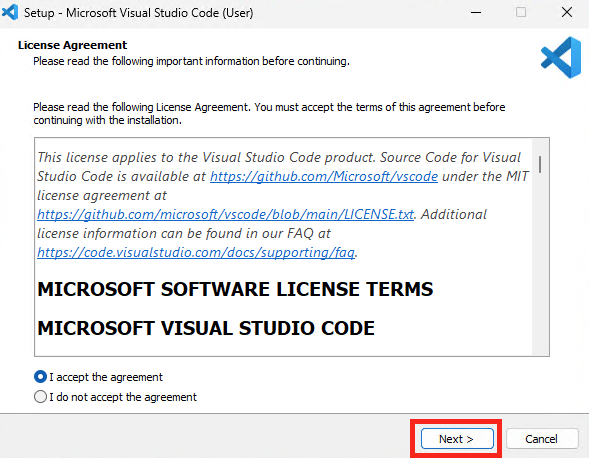This screenshot has height=458, width=589.
Task: Grab the license text scrollbar thumb
Action: pos(540,165)
